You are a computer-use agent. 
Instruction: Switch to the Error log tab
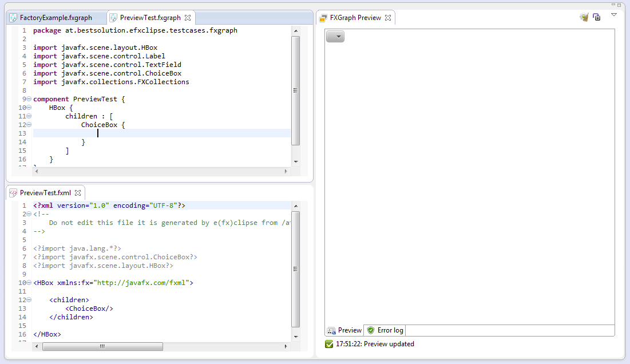(x=390, y=330)
